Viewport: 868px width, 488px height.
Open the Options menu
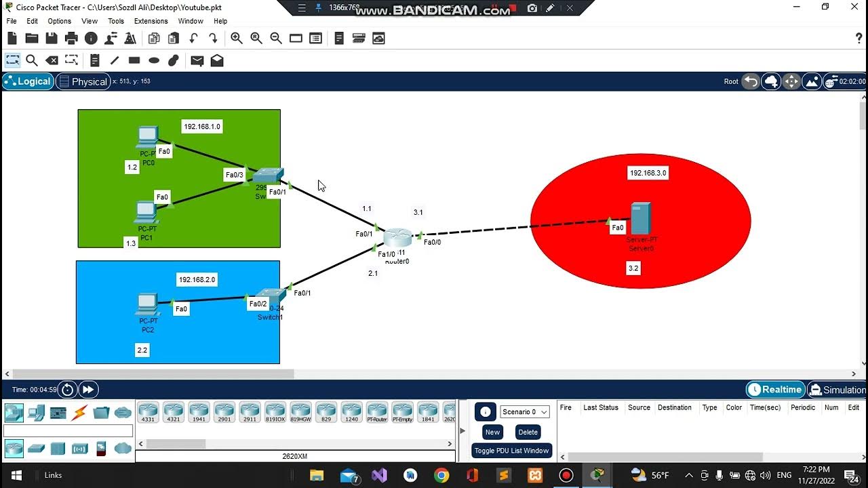[59, 21]
